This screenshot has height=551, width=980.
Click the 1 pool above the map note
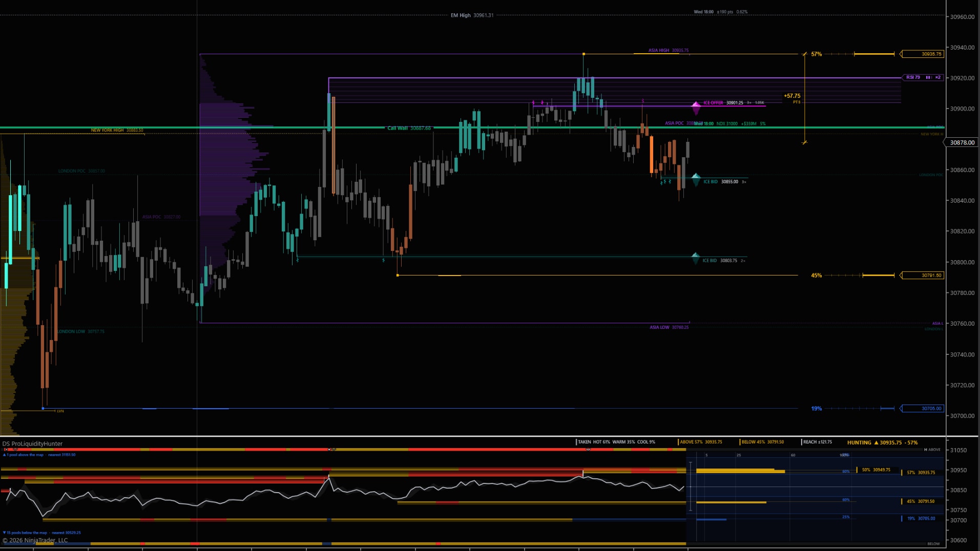[x=39, y=455]
